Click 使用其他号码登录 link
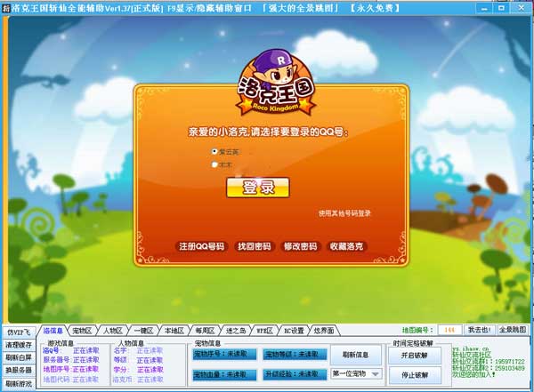This screenshot has width=534, height=392. click(344, 213)
